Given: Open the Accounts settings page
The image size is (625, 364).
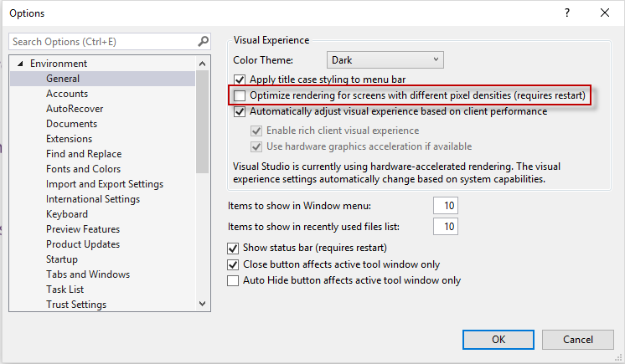Looking at the screenshot, I should 67,94.
